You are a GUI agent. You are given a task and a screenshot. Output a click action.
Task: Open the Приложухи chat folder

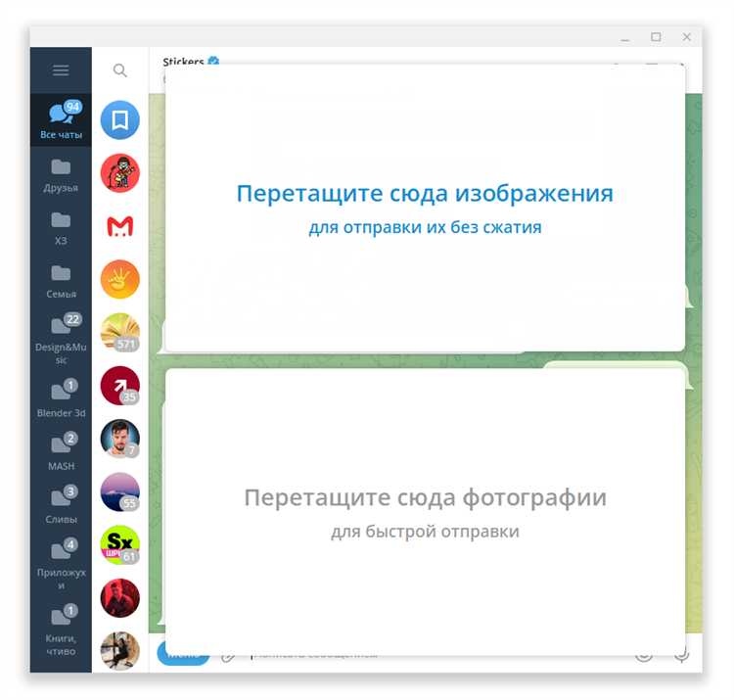click(61, 565)
